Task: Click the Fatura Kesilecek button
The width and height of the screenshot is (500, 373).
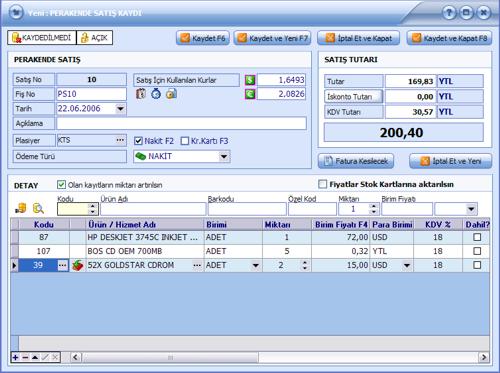Action: tap(356, 161)
